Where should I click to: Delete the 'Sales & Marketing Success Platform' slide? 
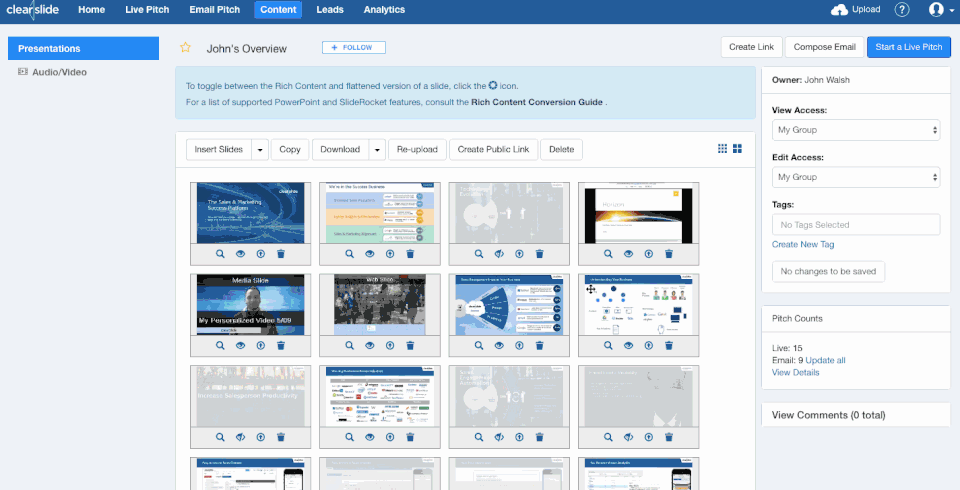click(x=281, y=254)
